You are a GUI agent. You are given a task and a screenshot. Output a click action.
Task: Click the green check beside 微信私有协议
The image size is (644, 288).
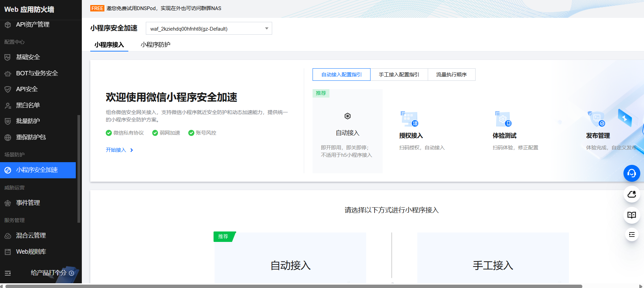109,133
